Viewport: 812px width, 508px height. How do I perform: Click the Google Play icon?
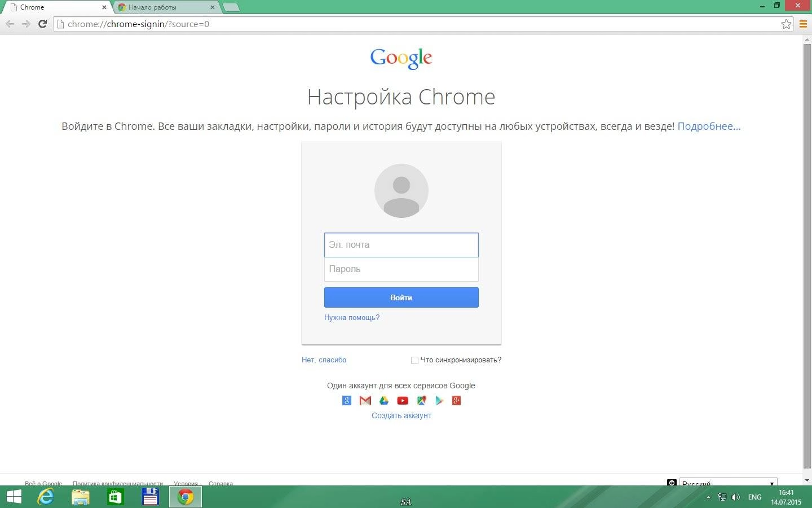coord(439,401)
